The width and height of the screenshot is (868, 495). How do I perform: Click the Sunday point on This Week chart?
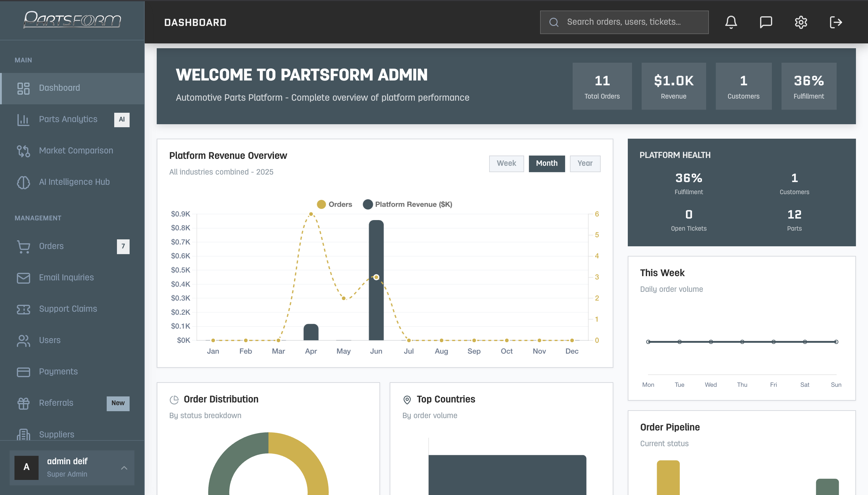[836, 342]
